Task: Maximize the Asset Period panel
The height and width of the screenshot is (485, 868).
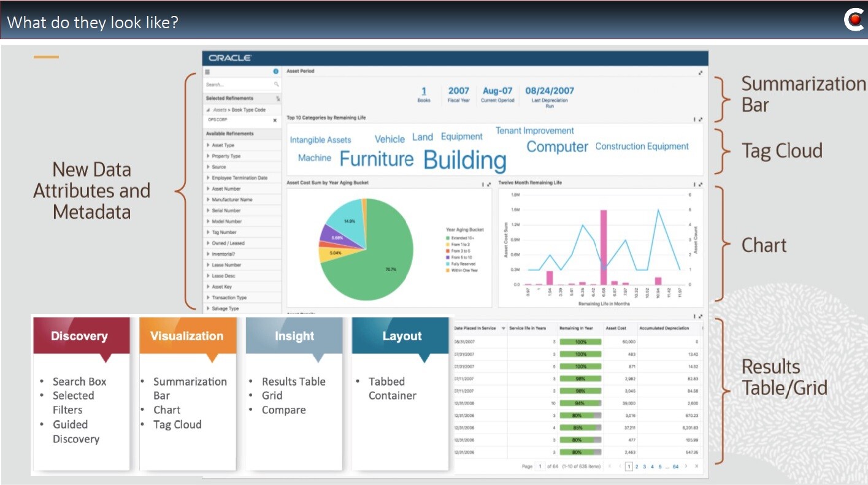Action: (x=700, y=72)
